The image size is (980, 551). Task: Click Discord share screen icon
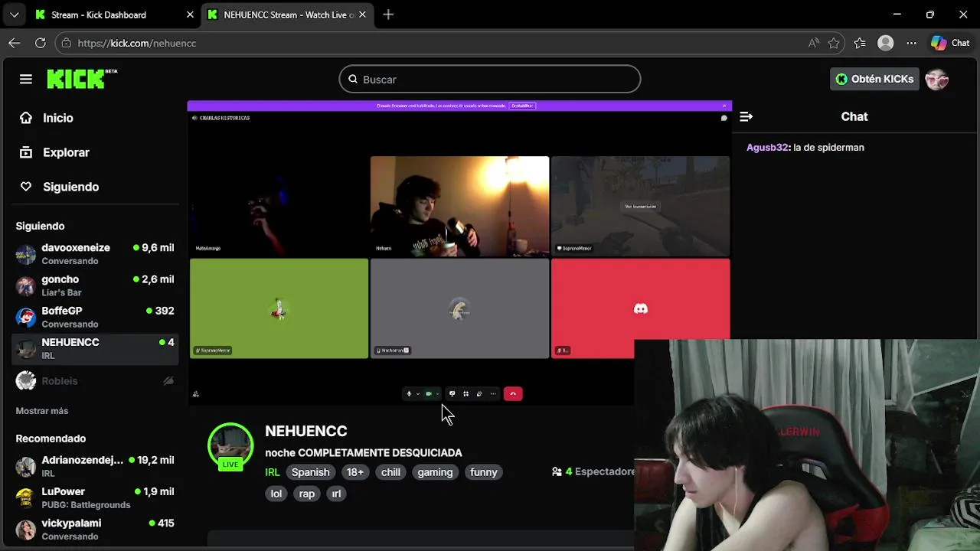pos(452,394)
